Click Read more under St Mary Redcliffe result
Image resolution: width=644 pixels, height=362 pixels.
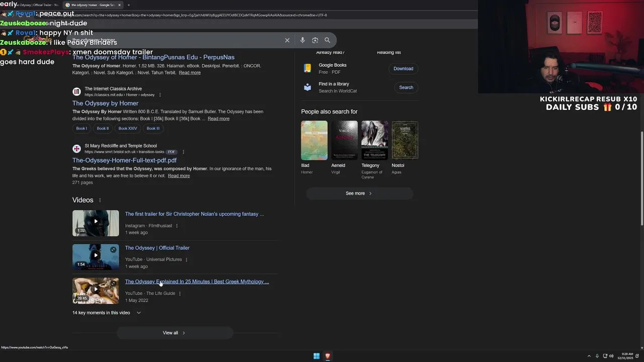179,176
